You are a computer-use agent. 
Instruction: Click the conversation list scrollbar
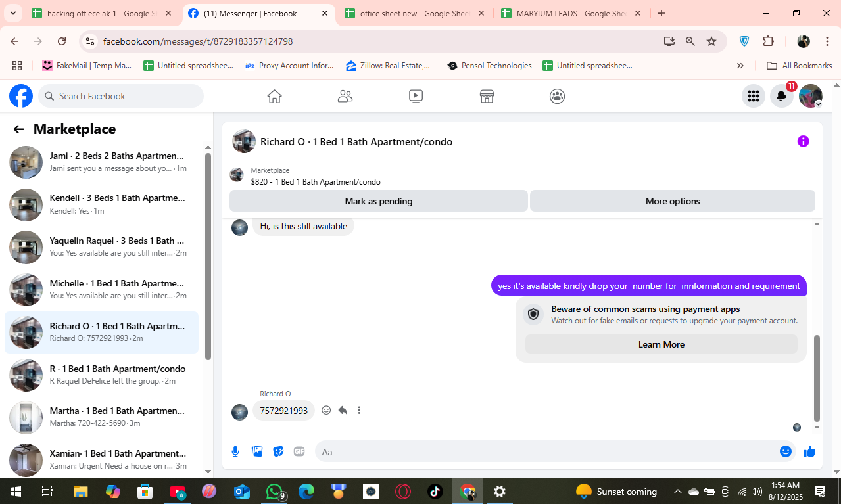208,256
